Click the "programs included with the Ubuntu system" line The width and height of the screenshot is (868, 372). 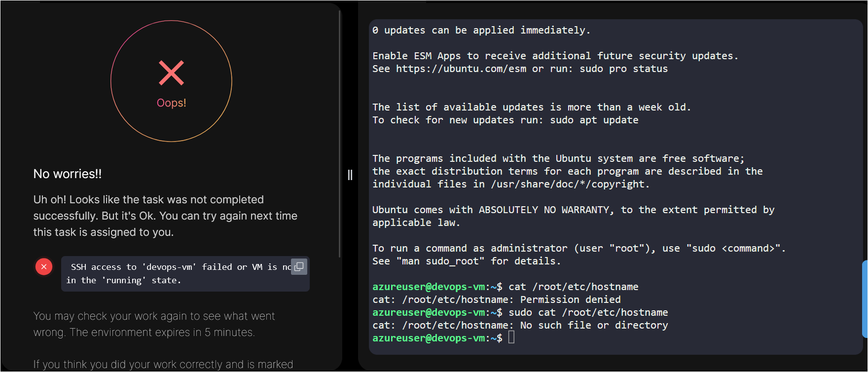point(558,158)
